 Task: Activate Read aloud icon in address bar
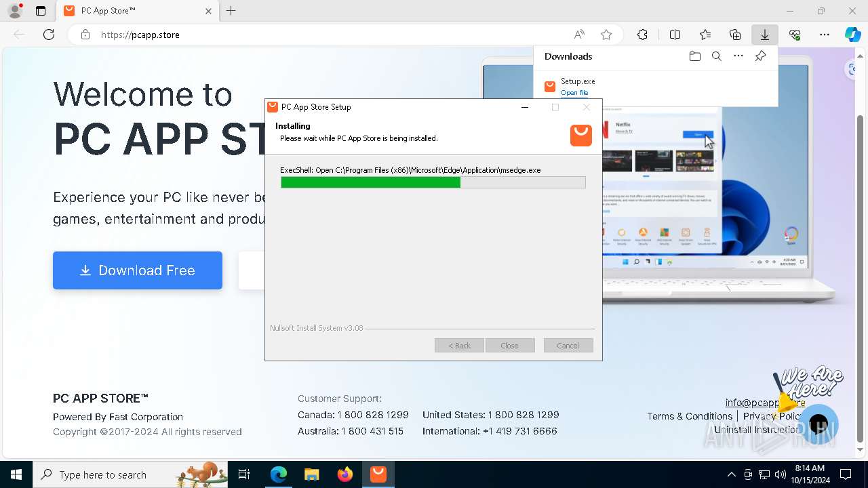(579, 35)
